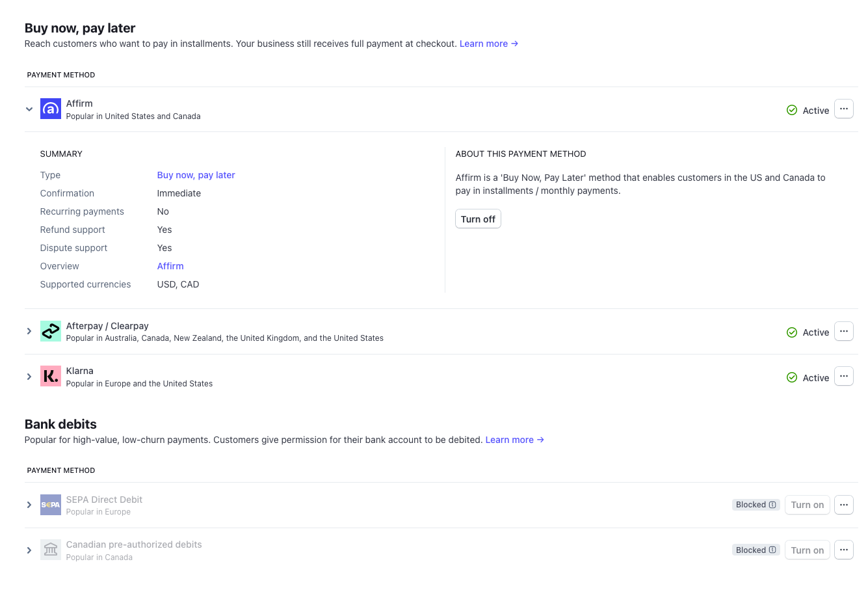This screenshot has width=868, height=590.
Task: Collapse the Affirm details row
Action: pyautogui.click(x=29, y=109)
